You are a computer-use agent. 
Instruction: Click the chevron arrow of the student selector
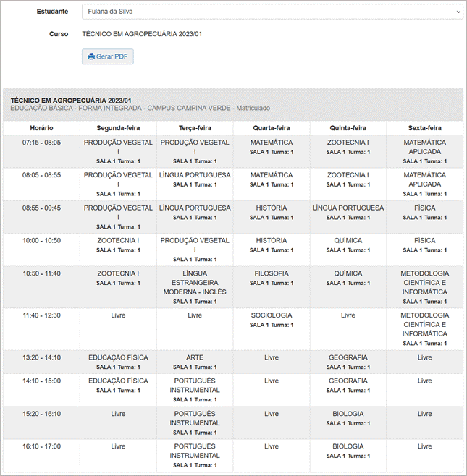pyautogui.click(x=457, y=12)
